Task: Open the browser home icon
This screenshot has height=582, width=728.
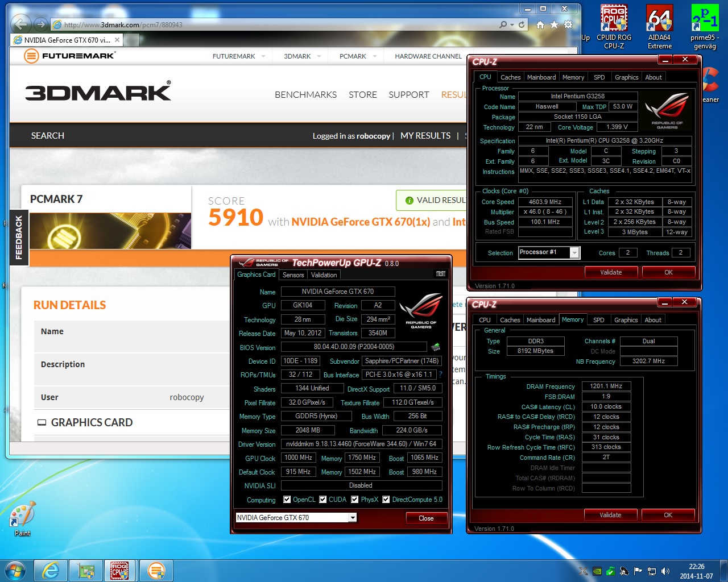Action: pos(540,24)
